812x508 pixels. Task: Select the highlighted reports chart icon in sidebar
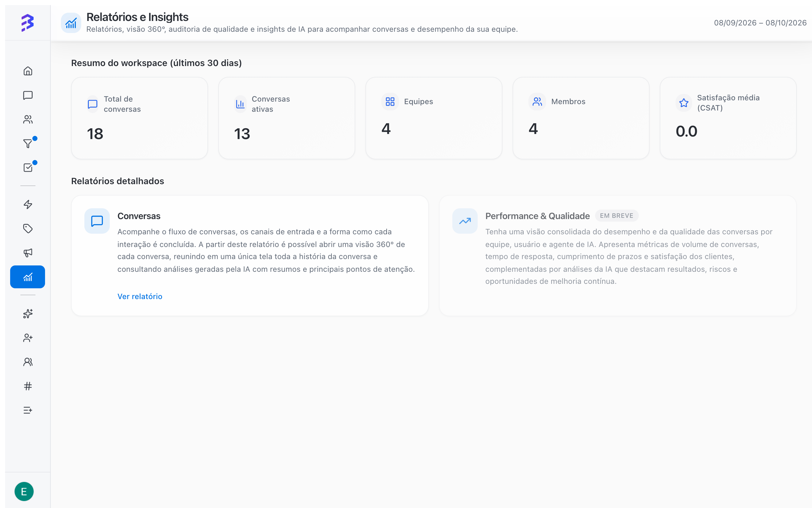(28, 277)
